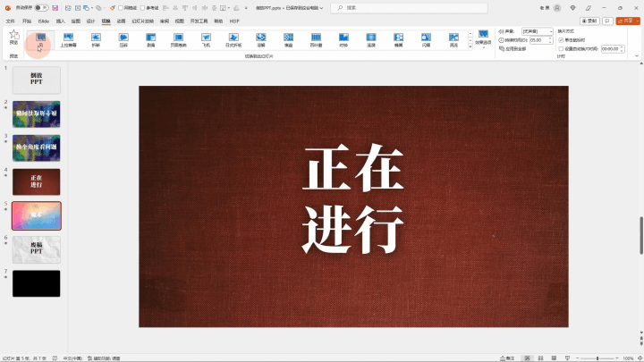Select the Peel Off (剥离) transition

[x=151, y=40]
